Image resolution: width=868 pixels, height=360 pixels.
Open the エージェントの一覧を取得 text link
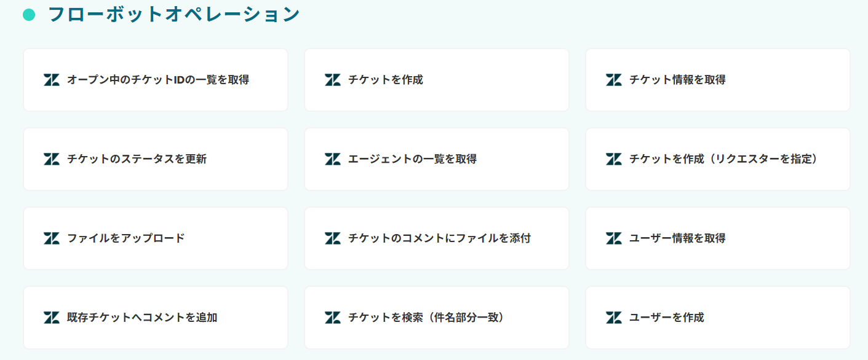412,159
